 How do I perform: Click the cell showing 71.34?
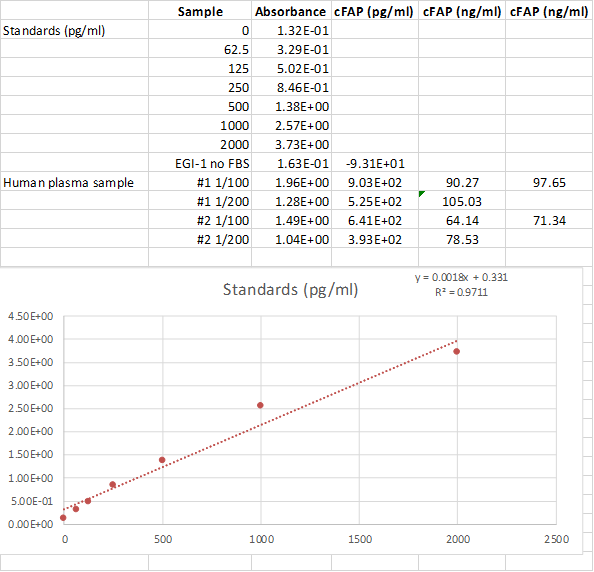click(x=549, y=220)
